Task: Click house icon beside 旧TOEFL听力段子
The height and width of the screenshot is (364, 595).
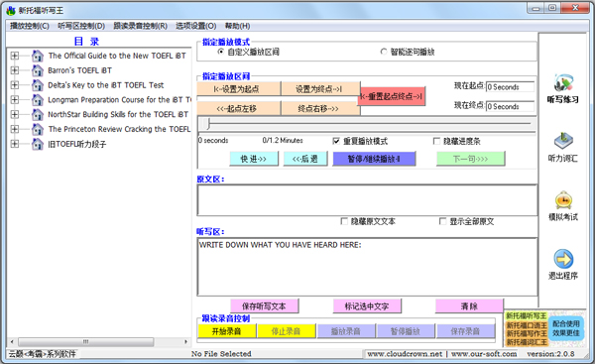Action: [38, 144]
